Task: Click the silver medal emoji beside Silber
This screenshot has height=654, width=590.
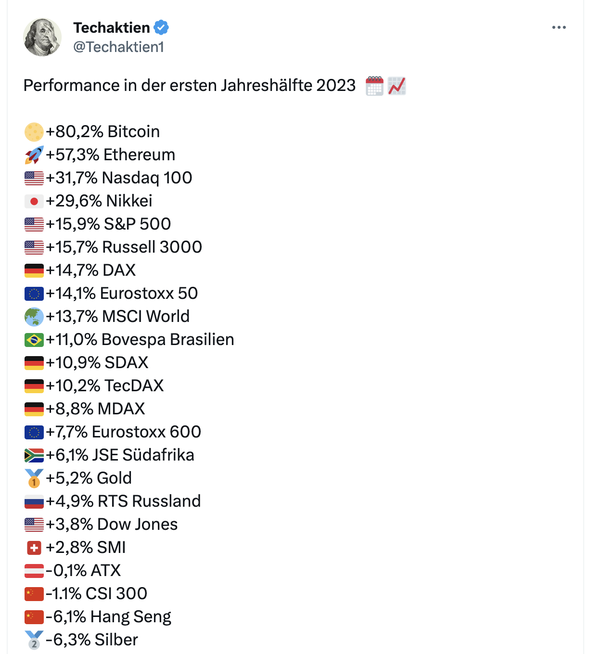Action: pos(34,640)
